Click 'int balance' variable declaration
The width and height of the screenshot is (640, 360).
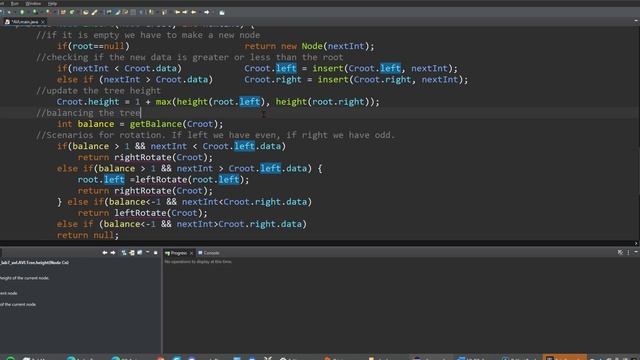(85, 124)
